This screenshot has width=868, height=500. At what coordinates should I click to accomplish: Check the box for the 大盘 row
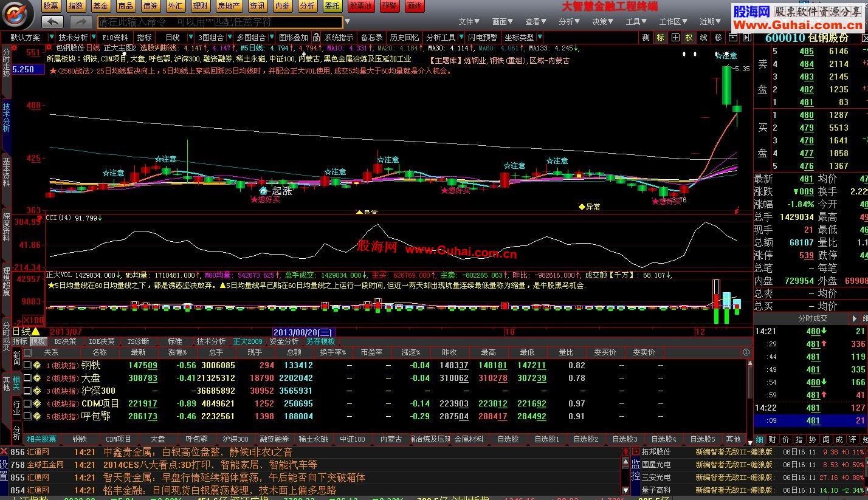point(27,378)
